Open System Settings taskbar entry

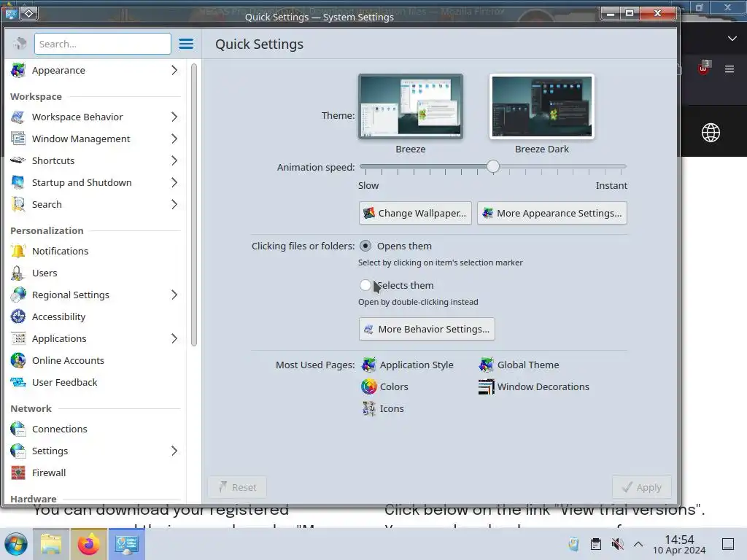[x=126, y=544]
